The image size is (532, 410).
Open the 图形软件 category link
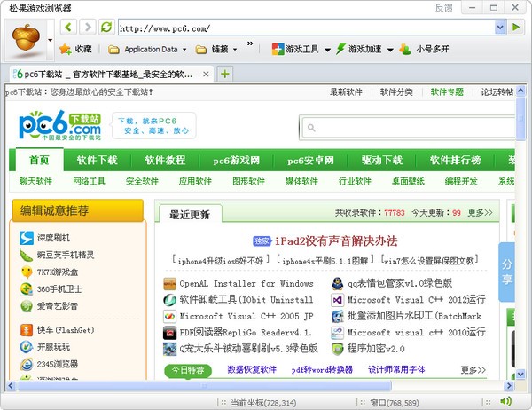(248, 181)
